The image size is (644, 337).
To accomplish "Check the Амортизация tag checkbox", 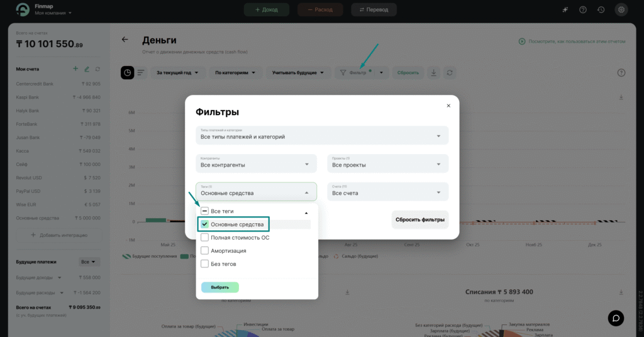I will [205, 251].
